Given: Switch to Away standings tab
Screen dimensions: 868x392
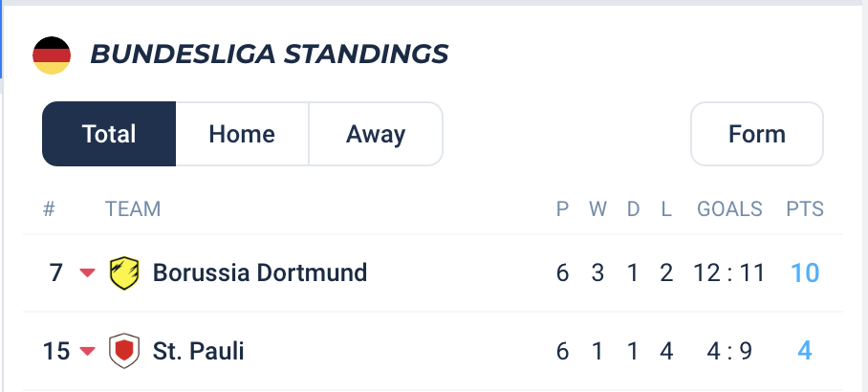Looking at the screenshot, I should tap(376, 134).
